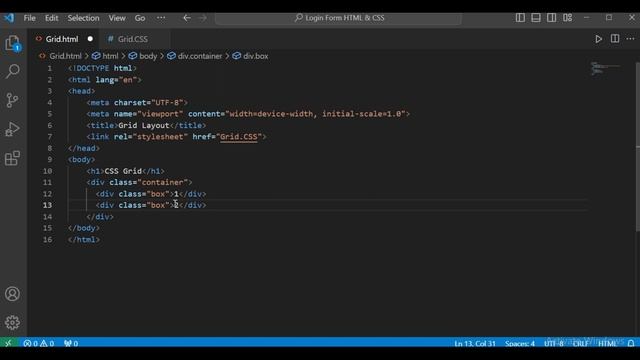Follow the Grid.CSS href link
Image resolution: width=640 pixels, height=360 pixels.
coord(239,137)
